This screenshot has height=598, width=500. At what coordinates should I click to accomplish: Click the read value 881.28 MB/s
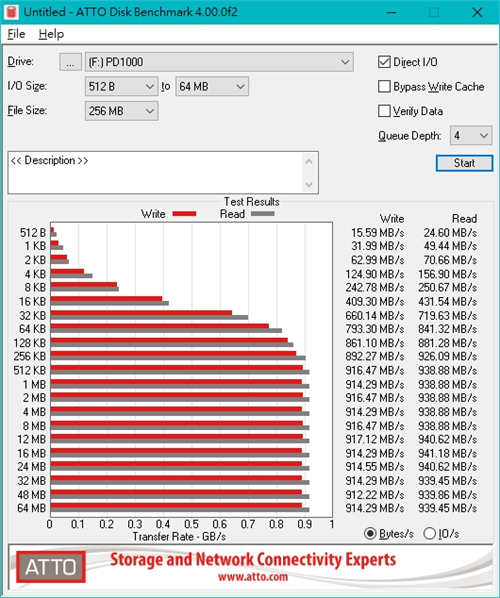tap(447, 343)
